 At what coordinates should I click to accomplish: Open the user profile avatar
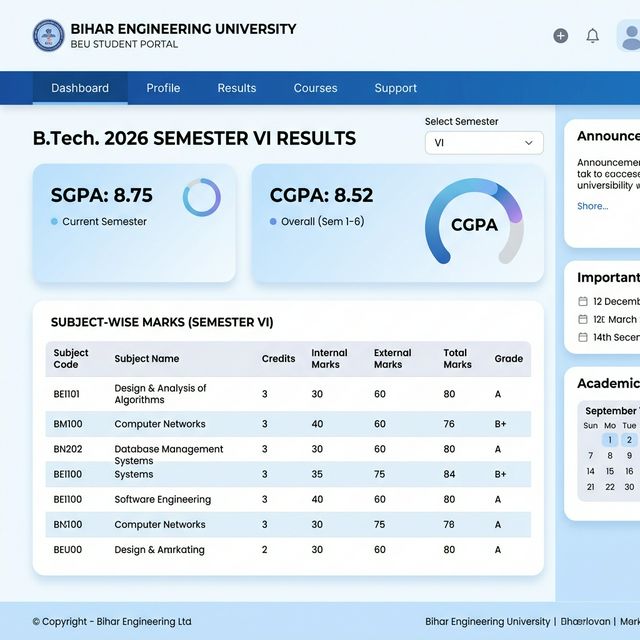click(630, 37)
